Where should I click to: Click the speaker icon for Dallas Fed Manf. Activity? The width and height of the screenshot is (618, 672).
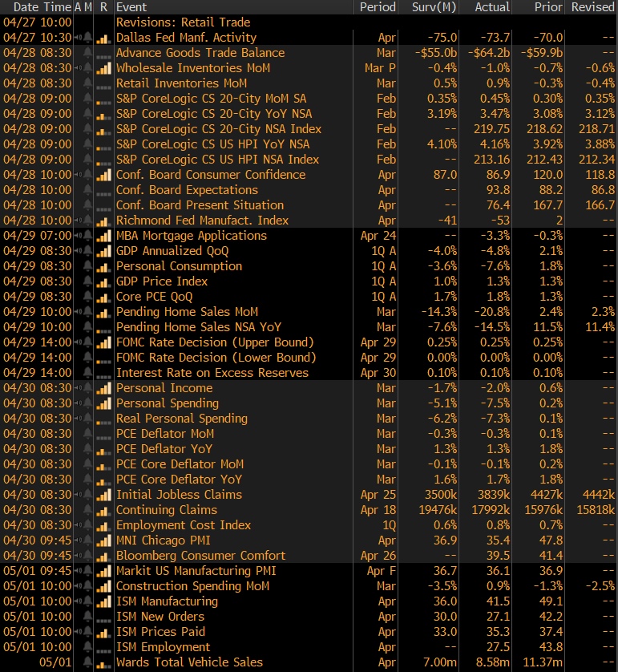click(x=77, y=38)
